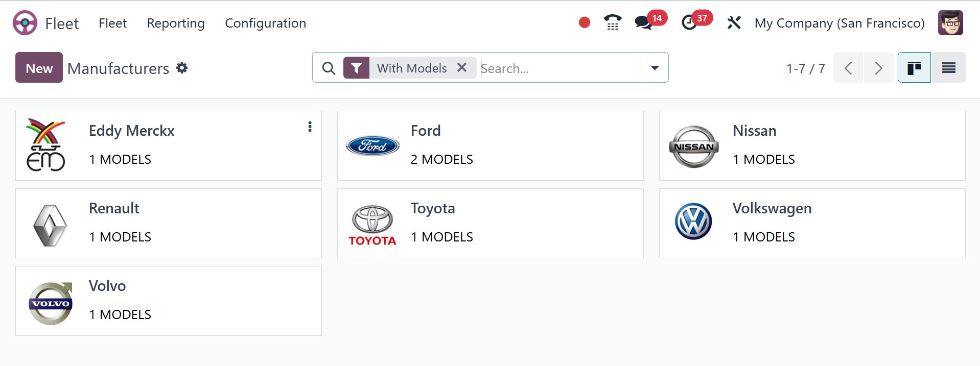The image size is (980, 366).
Task: Click into the Search input field
Action: pos(559,68)
